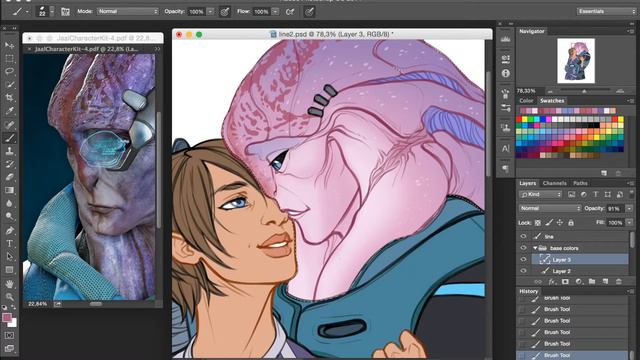This screenshot has height=360, width=640.
Task: Add a layer style (fx)
Action: click(552, 282)
